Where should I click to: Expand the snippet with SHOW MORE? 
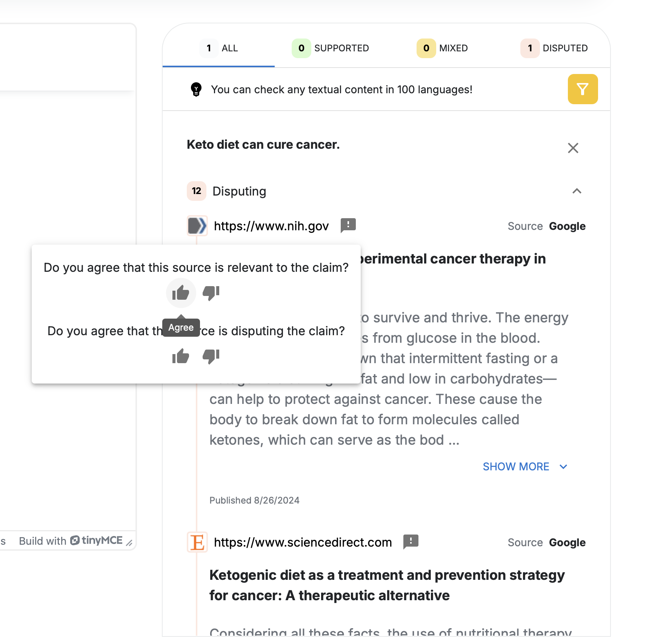(x=525, y=467)
